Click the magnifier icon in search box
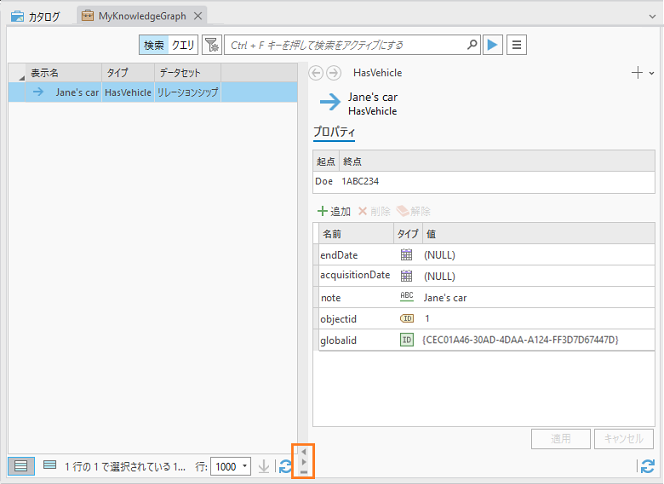Screen dimensions: 664x484 click(472, 45)
